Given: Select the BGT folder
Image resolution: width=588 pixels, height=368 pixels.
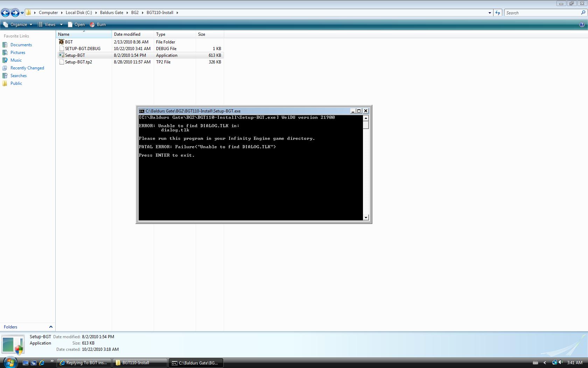Looking at the screenshot, I should [69, 42].
